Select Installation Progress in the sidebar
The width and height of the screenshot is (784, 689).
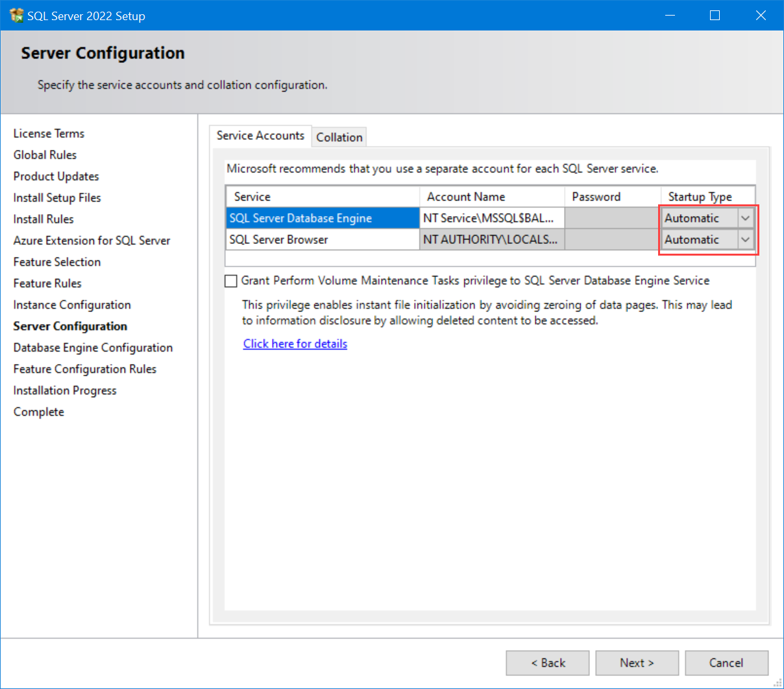click(65, 390)
